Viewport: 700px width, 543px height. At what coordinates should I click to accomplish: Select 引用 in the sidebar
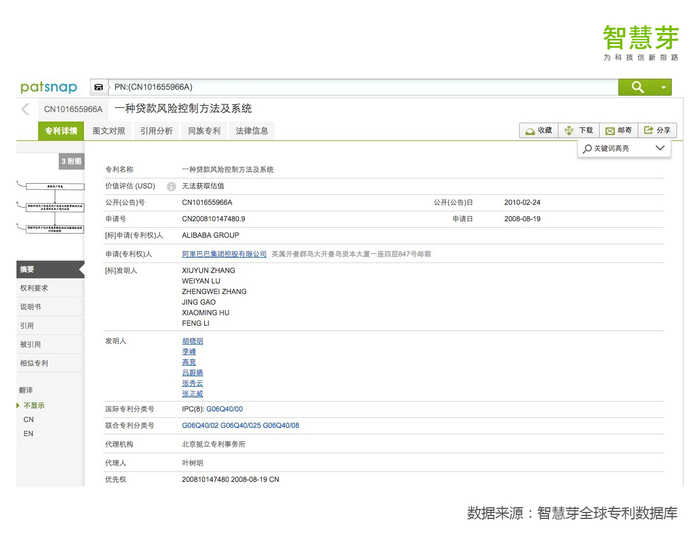pyautogui.click(x=50, y=326)
